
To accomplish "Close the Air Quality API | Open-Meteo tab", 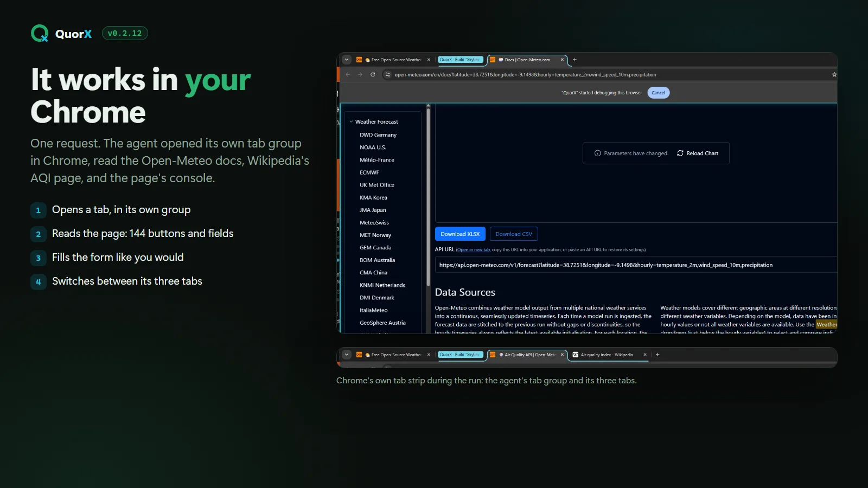I will [x=562, y=355].
